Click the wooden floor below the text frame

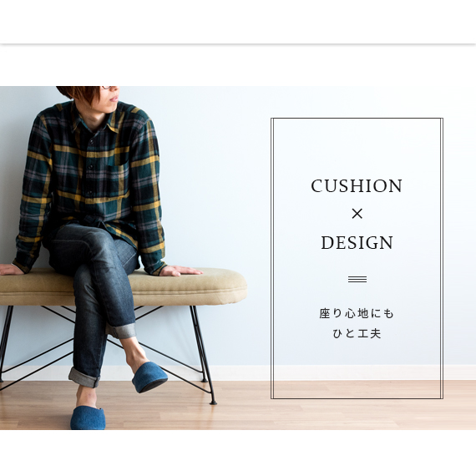[x=357, y=413]
